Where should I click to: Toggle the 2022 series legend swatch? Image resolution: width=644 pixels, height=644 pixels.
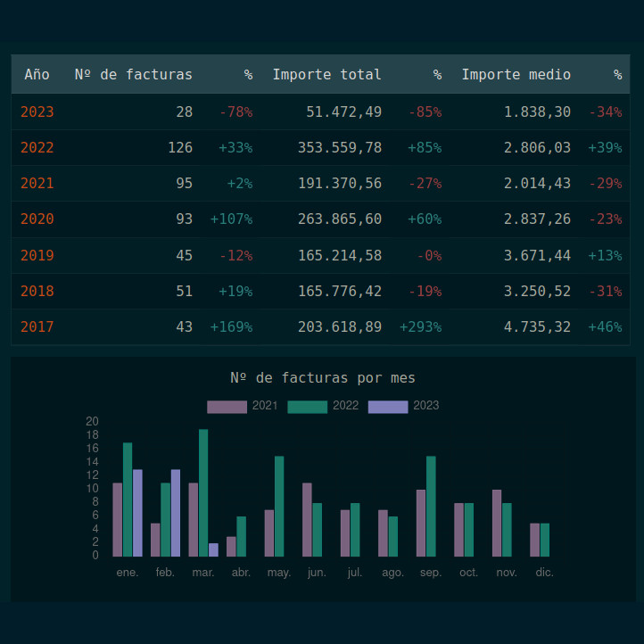pyautogui.click(x=307, y=407)
